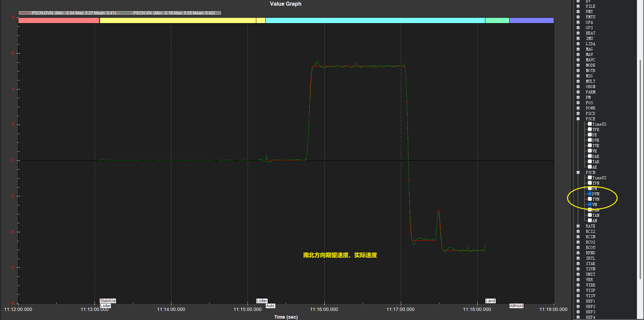Click the plus icon next to XKF1
644x320 pixels.
[578, 301]
